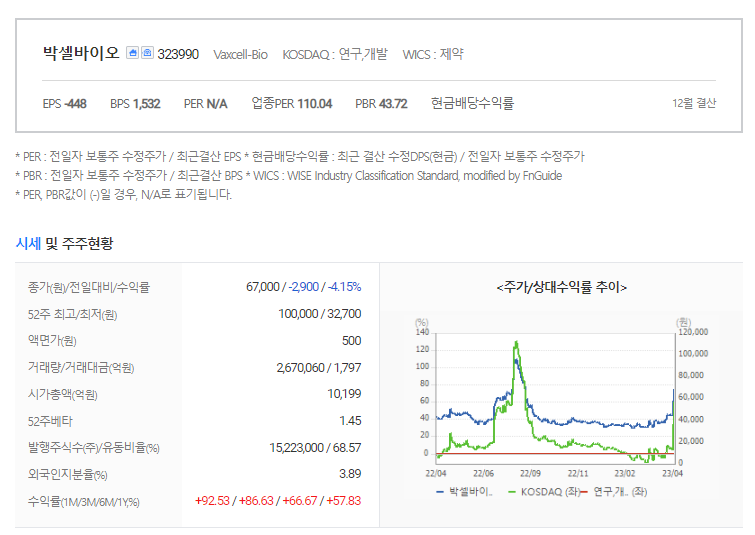
Task: Click the BPS 1,532 value
Action: point(135,104)
